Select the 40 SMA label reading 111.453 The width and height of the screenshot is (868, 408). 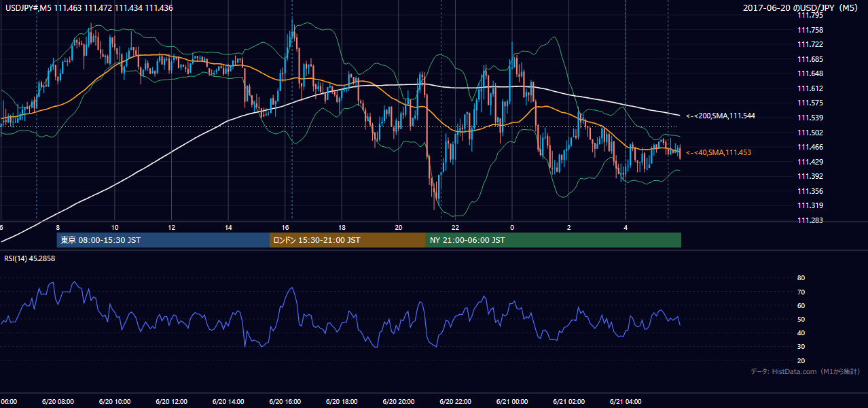click(x=719, y=152)
